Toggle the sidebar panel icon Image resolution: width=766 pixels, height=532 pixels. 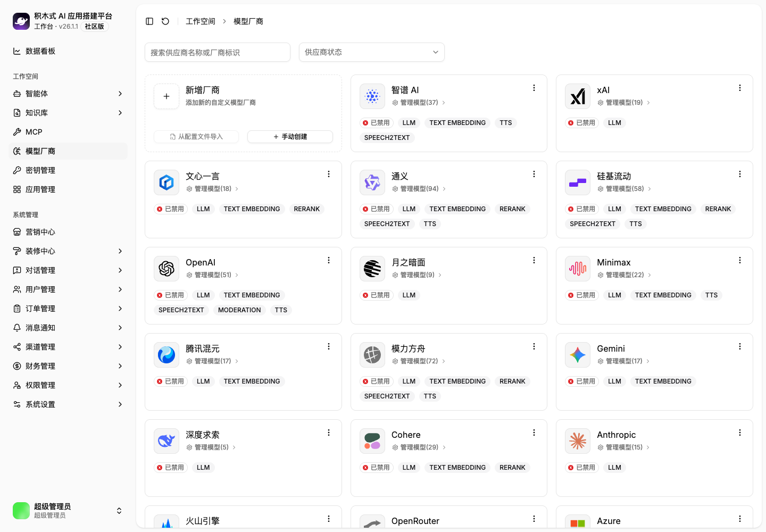(149, 21)
